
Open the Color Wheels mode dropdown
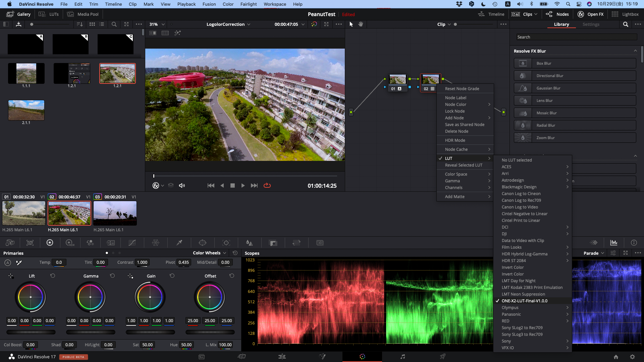(209, 253)
